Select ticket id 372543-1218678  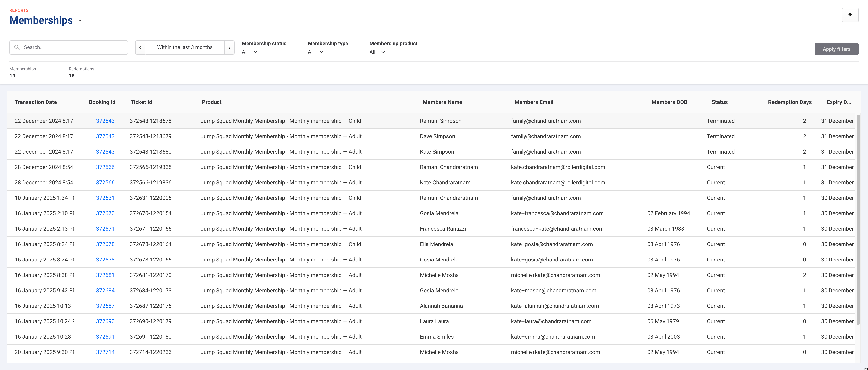(x=151, y=121)
